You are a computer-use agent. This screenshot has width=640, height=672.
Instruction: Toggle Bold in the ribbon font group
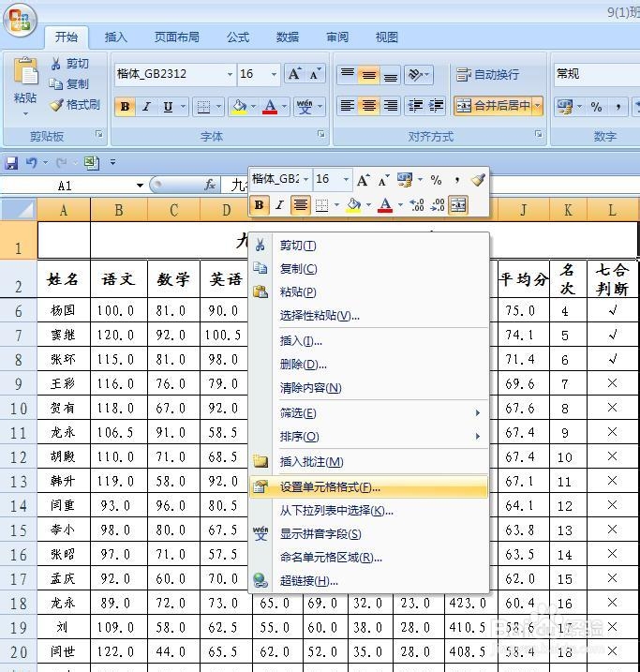pos(125,106)
